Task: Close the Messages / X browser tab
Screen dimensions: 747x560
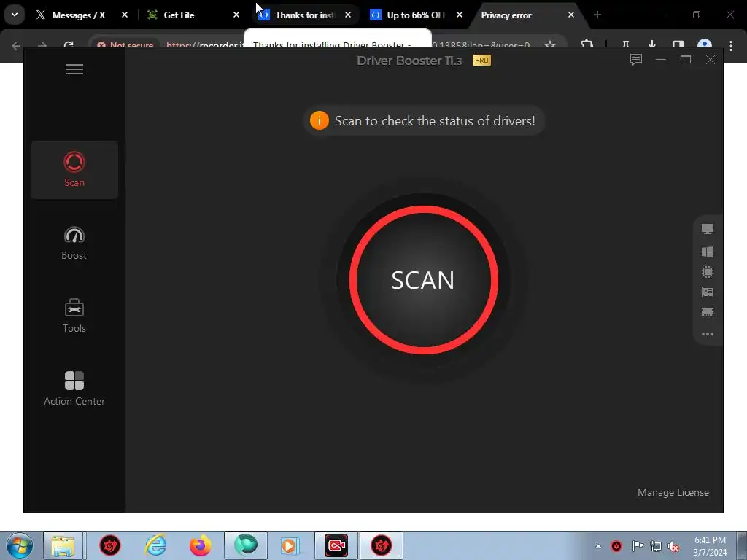Action: pos(125,15)
